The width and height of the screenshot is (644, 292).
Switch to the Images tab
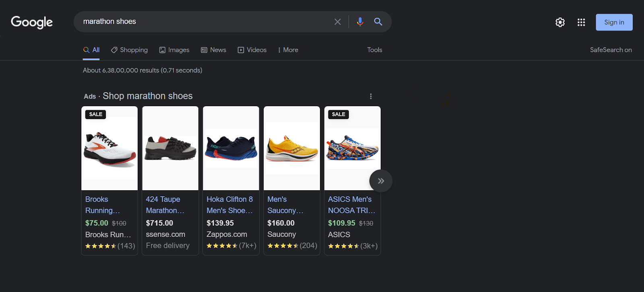(x=174, y=50)
